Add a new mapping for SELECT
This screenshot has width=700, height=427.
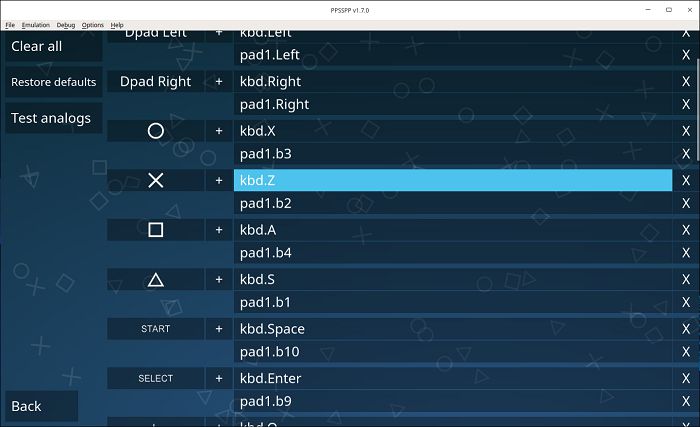[x=219, y=378]
